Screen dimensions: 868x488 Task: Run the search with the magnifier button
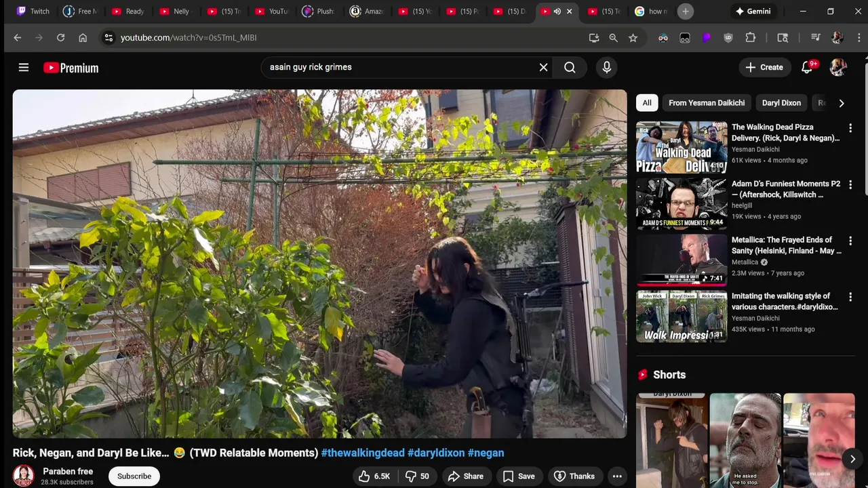click(x=570, y=67)
